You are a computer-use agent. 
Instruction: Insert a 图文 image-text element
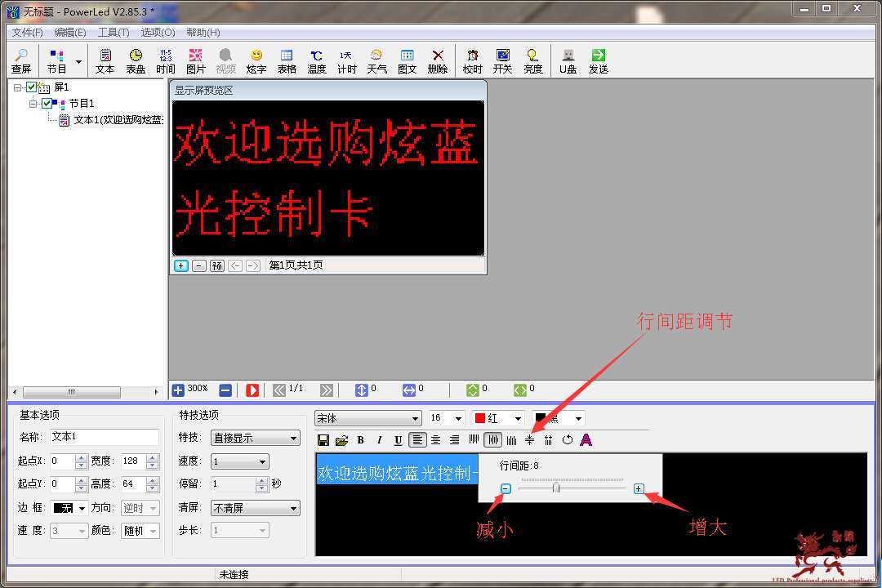(x=408, y=61)
